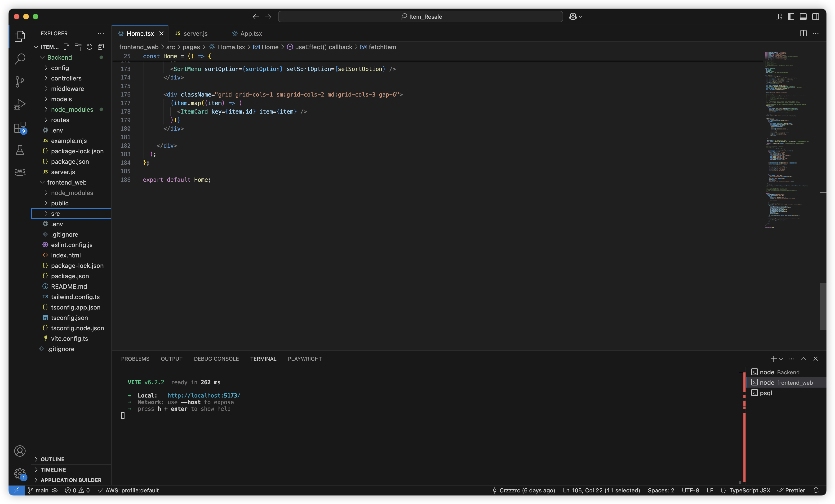The height and width of the screenshot is (504, 835).
Task: Maximize the terminal panel size
Action: point(803,359)
